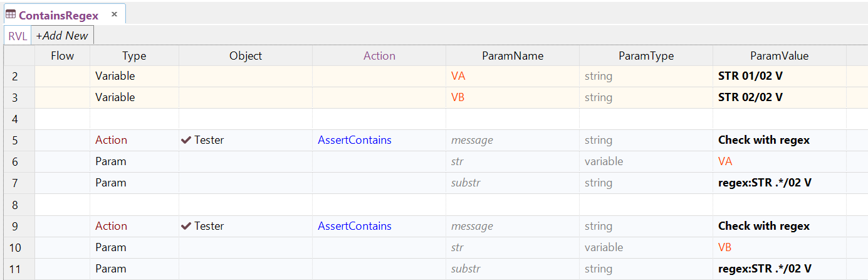Close the ContainsRegex tab
This screenshot has width=868, height=280.
[114, 14]
